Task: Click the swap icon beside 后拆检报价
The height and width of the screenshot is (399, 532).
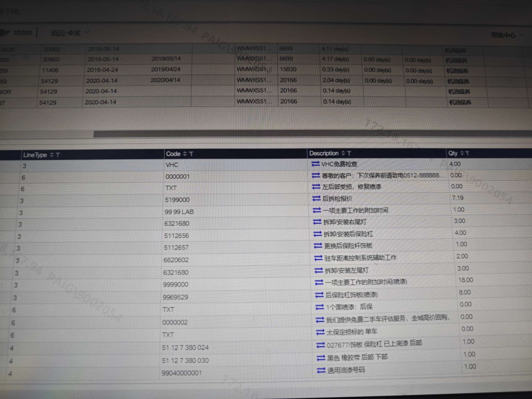Action: click(x=317, y=199)
